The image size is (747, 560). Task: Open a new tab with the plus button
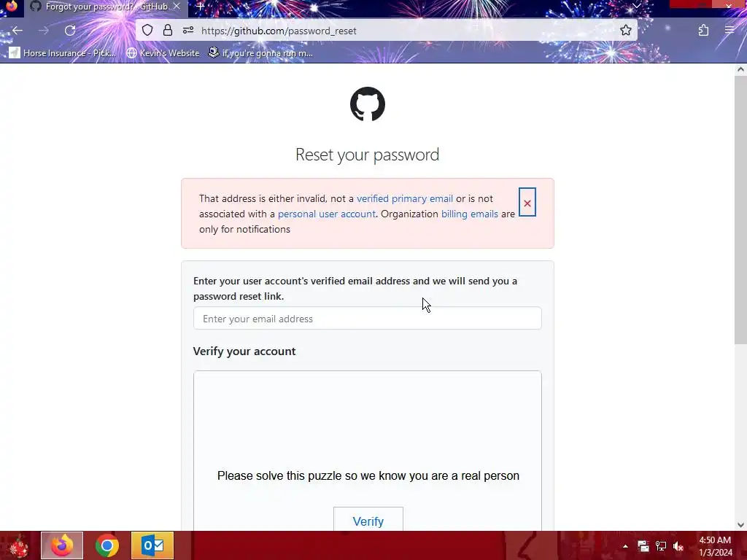201,7
